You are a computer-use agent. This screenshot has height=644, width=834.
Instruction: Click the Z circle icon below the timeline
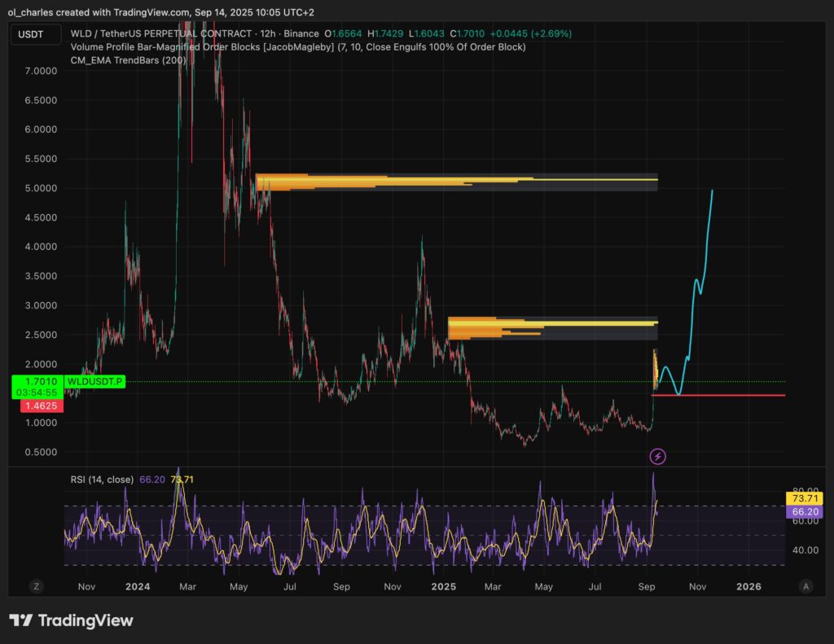[x=36, y=586]
